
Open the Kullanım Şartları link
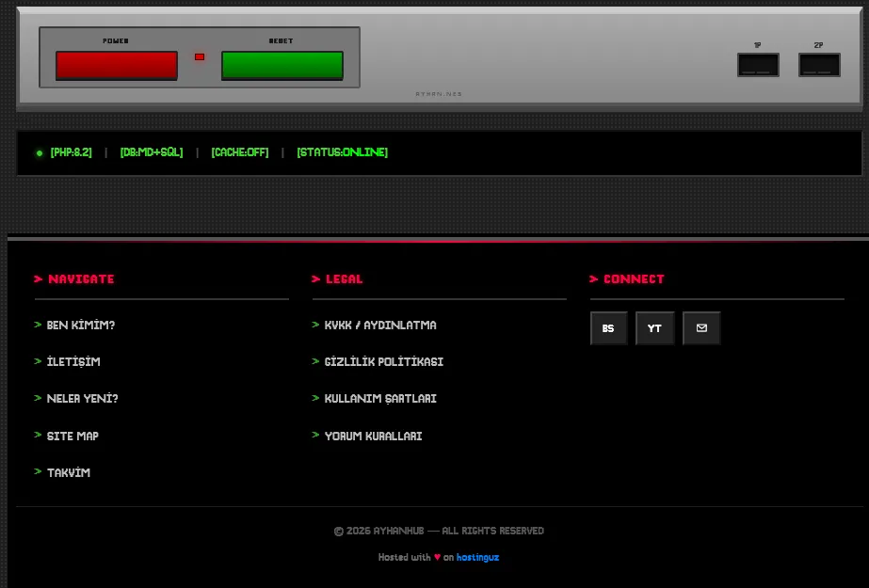coord(380,399)
